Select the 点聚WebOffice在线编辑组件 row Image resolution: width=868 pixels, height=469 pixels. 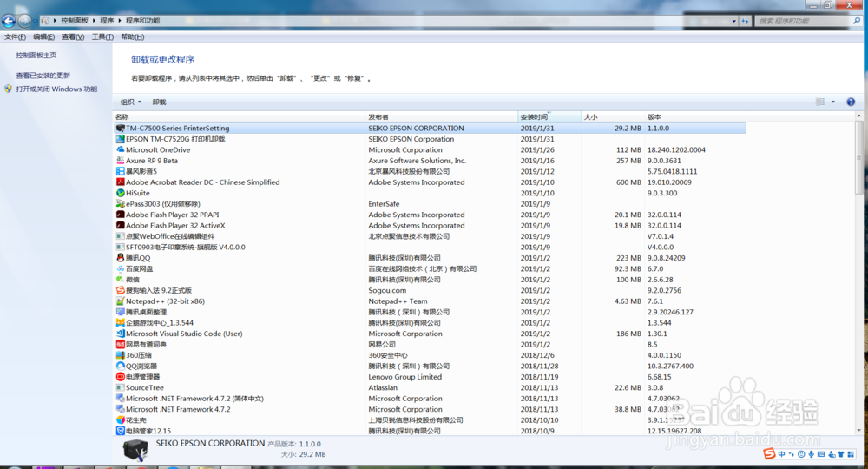(430, 236)
